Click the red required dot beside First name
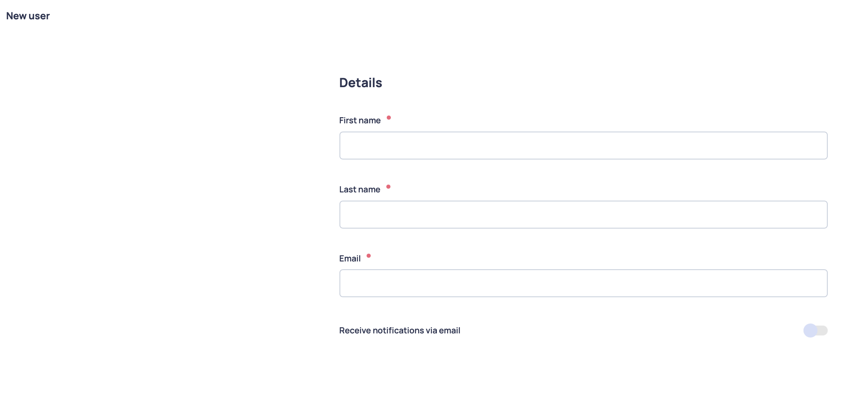This screenshot has height=393, width=868. [x=389, y=118]
